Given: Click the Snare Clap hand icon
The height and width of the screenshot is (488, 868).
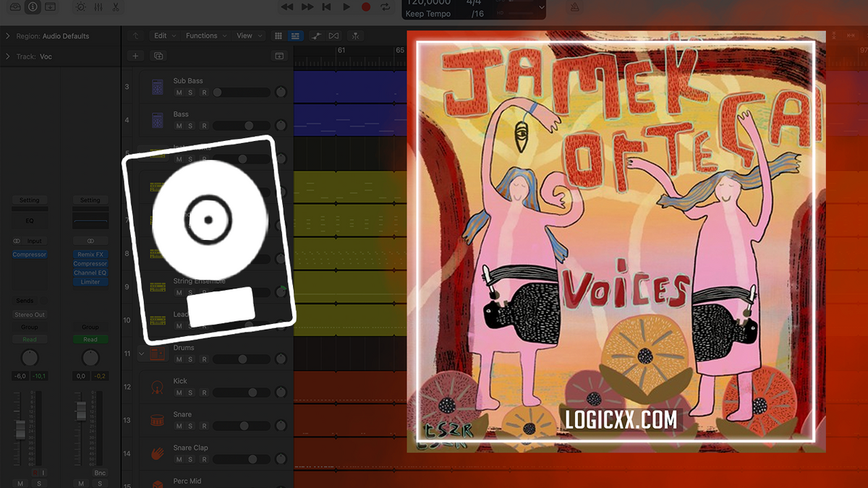Looking at the screenshot, I should [157, 453].
